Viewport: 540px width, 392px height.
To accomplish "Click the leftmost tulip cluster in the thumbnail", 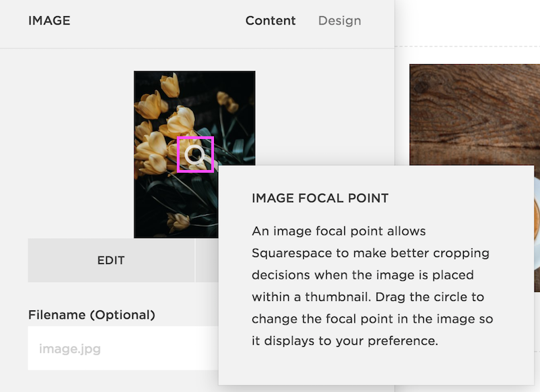I will [148, 105].
